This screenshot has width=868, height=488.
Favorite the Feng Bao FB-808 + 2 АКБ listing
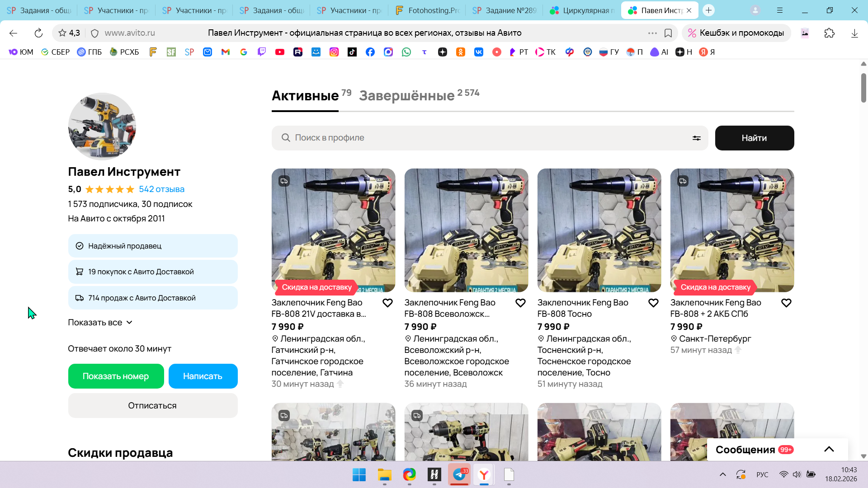click(x=786, y=303)
